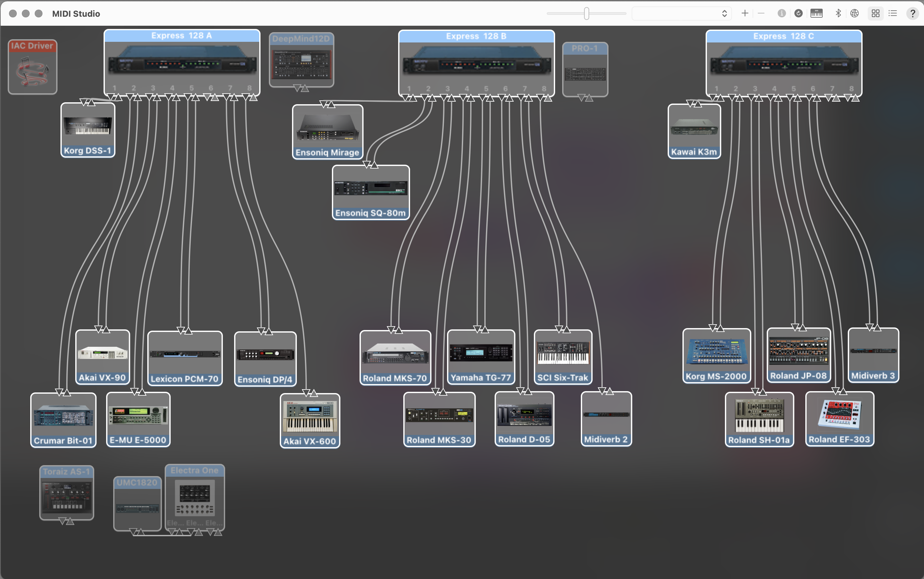
Task: Show info for selected device
Action: [782, 14]
